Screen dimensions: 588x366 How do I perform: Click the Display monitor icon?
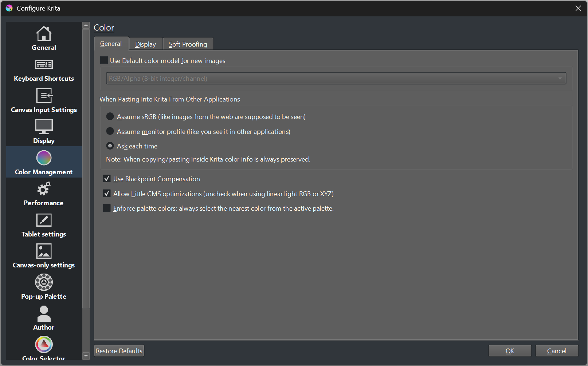[44, 127]
